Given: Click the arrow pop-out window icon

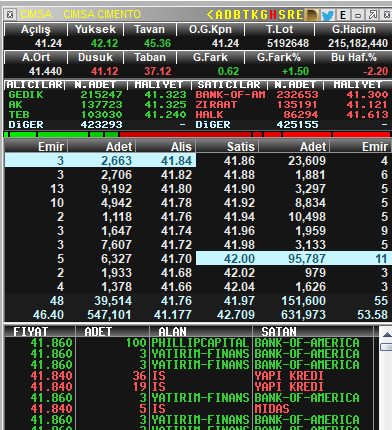Looking at the screenshot, I should click(373, 15).
